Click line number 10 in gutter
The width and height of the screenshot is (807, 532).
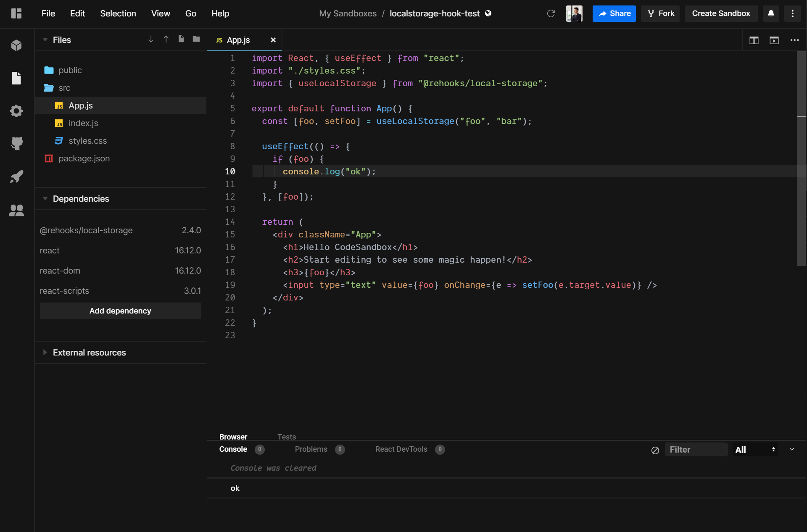(230, 171)
